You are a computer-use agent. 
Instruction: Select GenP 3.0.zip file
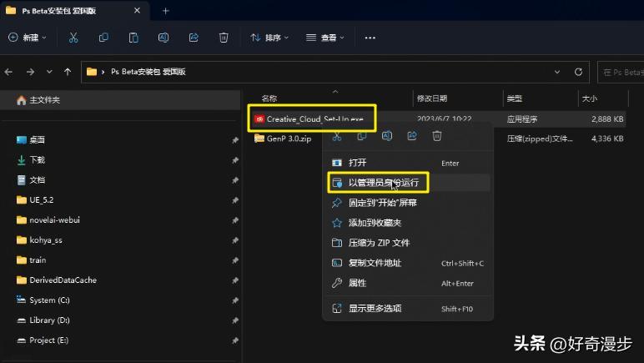pyautogui.click(x=283, y=139)
